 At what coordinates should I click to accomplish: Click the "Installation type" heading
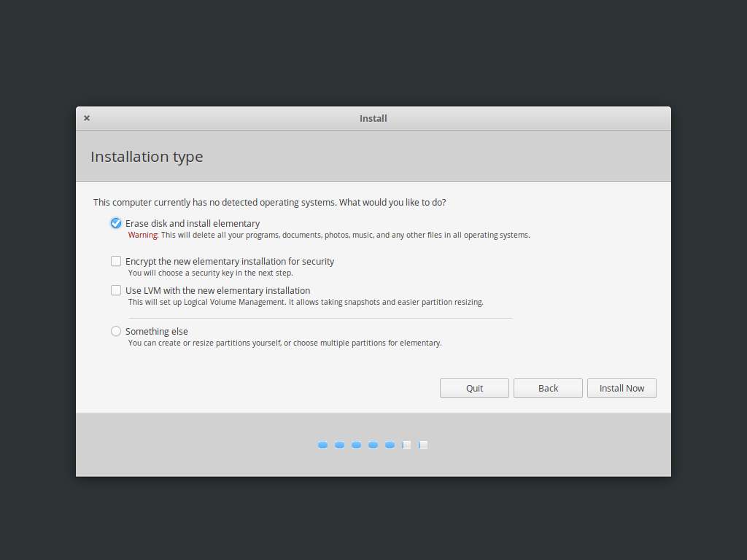point(147,156)
